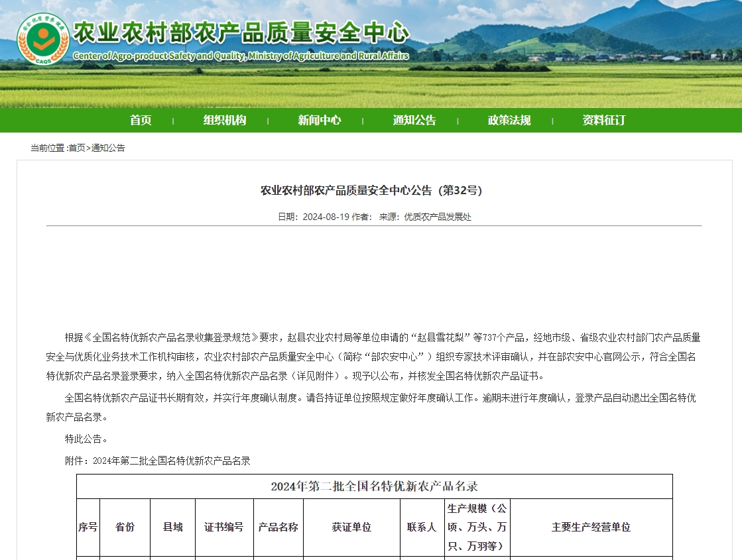Screen dimensions: 742x560
Task: Select the 证书编号 column header
Action: click(224, 527)
